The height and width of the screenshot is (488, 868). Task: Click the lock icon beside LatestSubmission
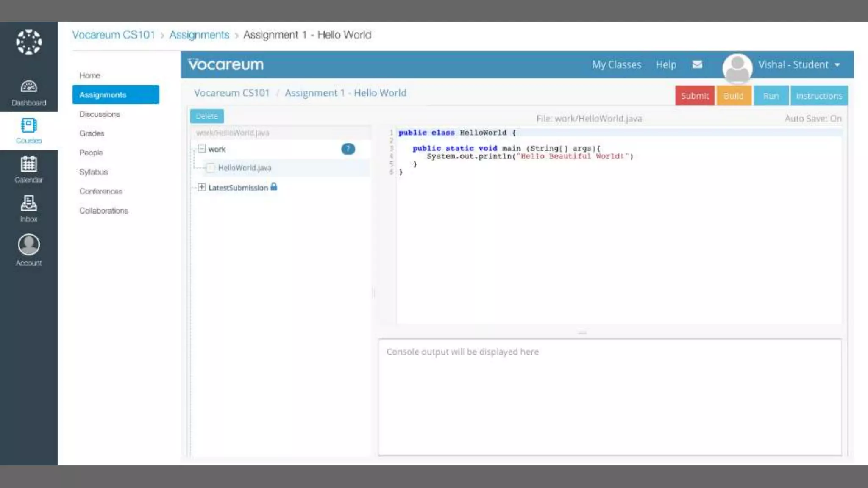[274, 187]
